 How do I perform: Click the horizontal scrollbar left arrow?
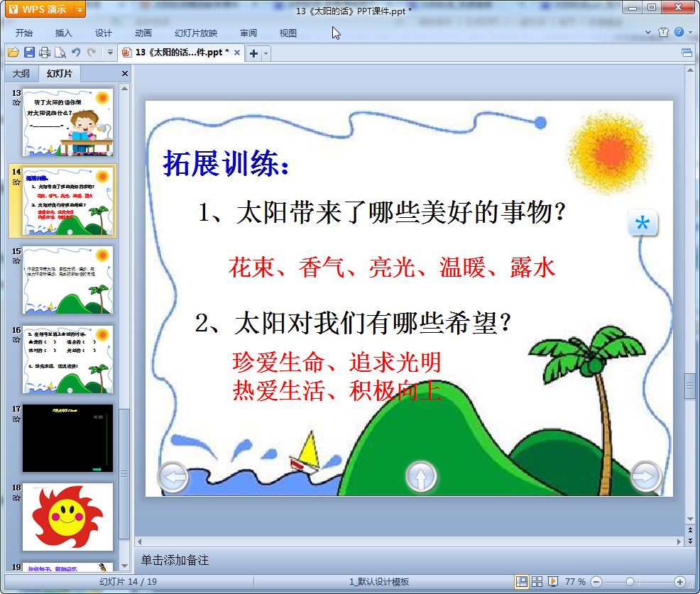point(140,541)
